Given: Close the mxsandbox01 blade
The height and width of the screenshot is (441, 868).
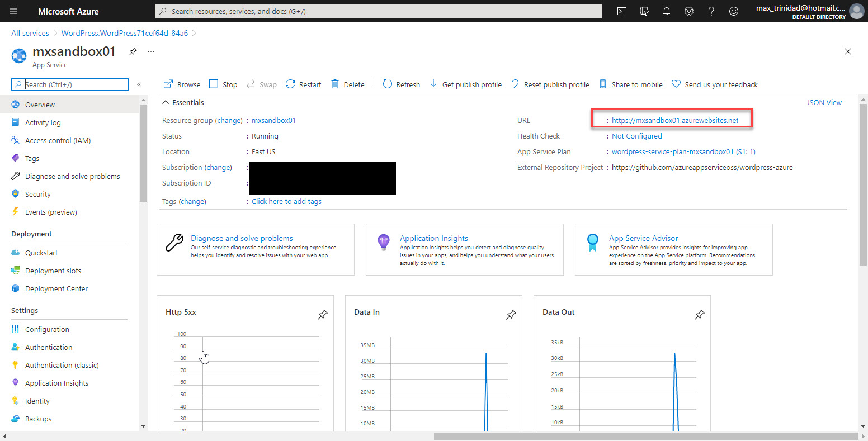Looking at the screenshot, I should [848, 51].
